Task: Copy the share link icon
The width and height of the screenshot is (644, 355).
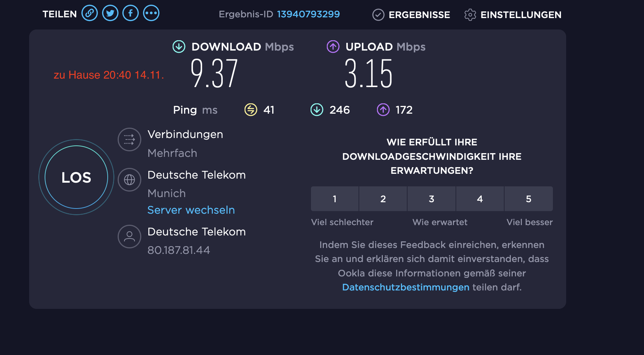Action: coord(90,13)
